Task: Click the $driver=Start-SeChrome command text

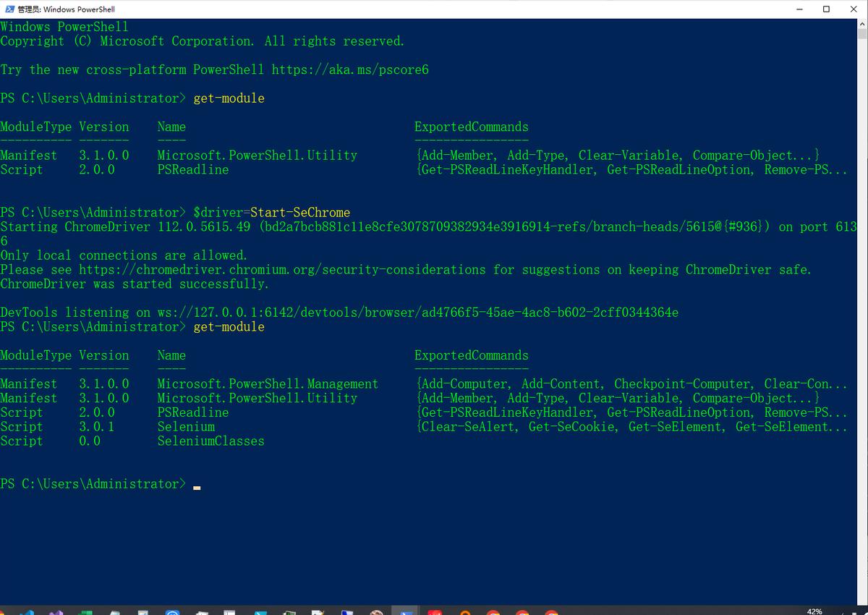Action: (x=271, y=213)
